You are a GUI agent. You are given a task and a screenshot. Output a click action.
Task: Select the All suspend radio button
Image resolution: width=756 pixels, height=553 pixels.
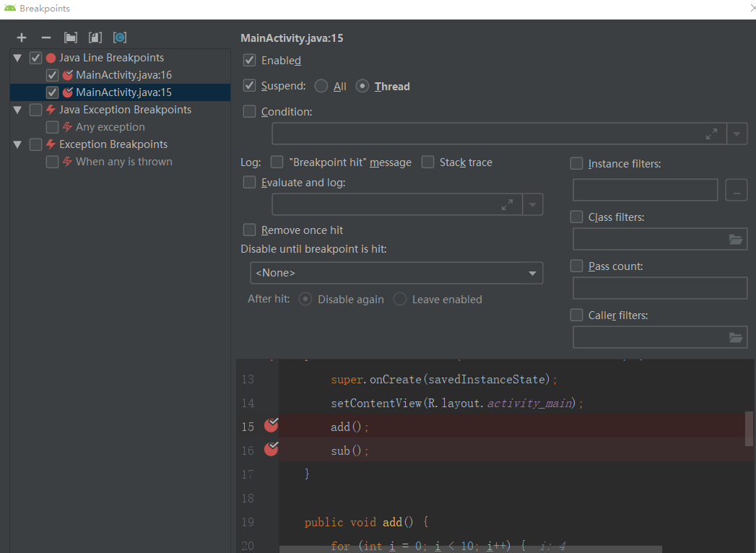point(321,87)
